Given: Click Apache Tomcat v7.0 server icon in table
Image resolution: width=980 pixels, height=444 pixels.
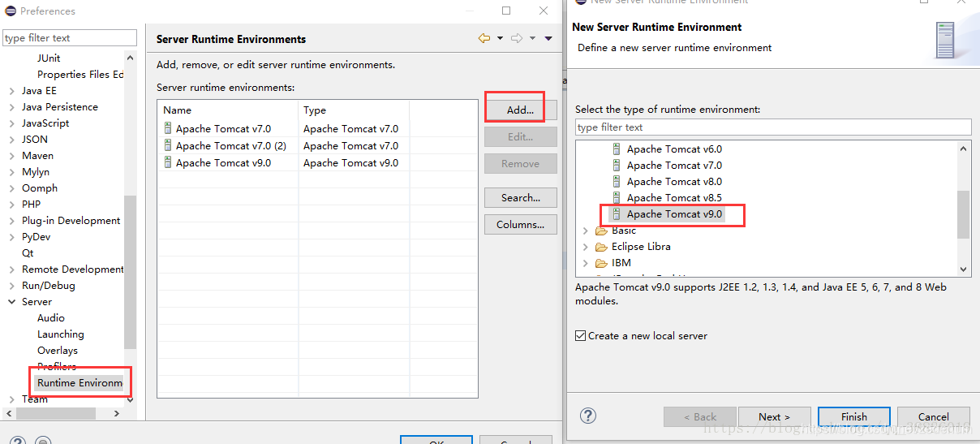Looking at the screenshot, I should tap(168, 128).
